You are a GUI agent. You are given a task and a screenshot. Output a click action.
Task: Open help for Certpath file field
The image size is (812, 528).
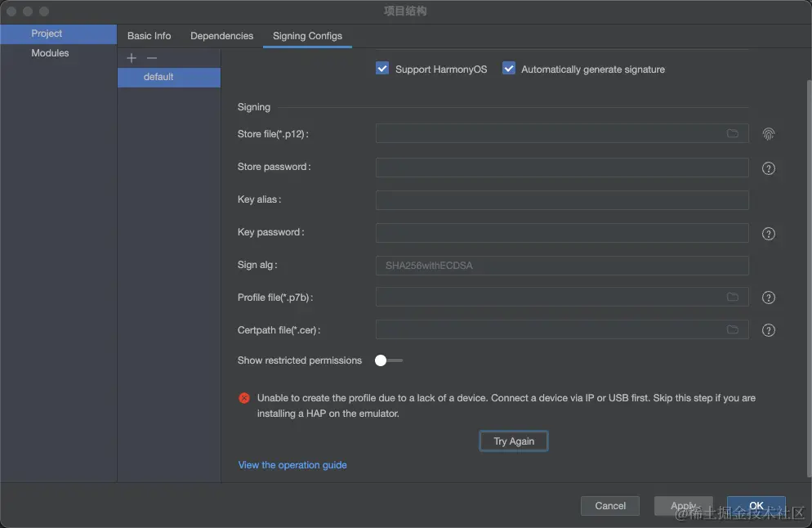(769, 330)
